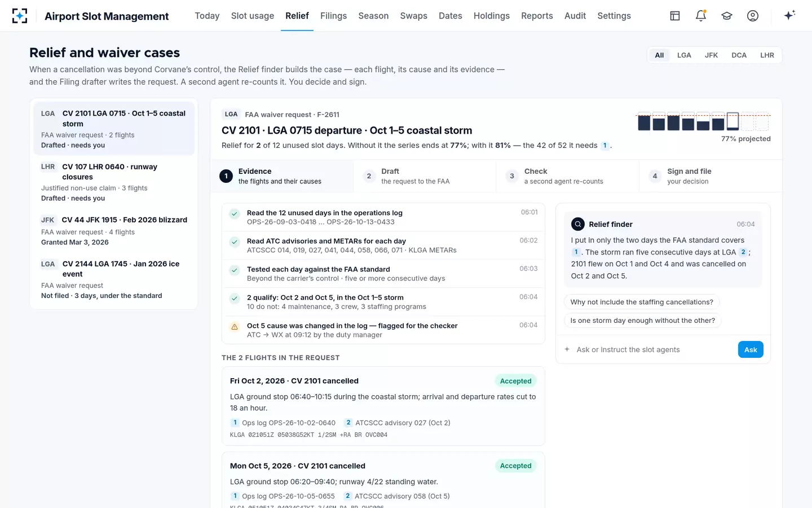Open citation 1 after 42 of 52 it needs
Screen dimensions: 812x508
point(605,145)
